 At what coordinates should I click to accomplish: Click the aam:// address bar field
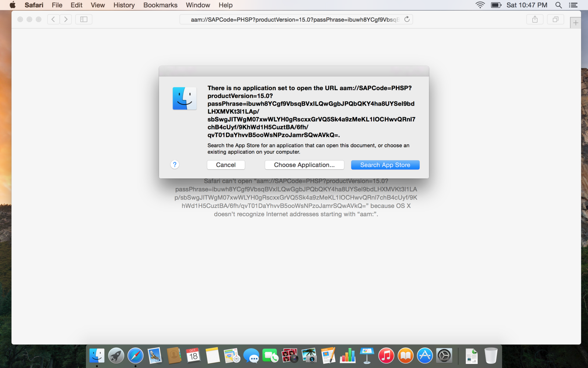296,19
